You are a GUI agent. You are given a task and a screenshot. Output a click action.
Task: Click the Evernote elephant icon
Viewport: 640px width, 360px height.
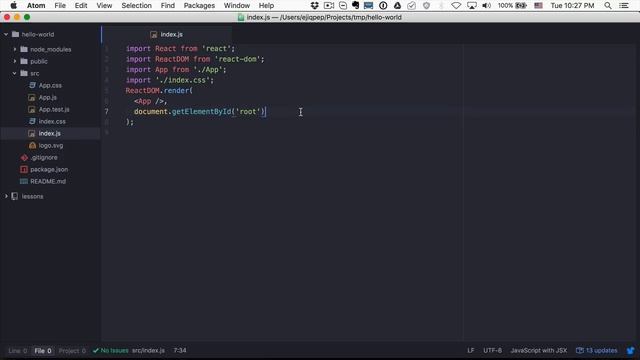pos(356,5)
